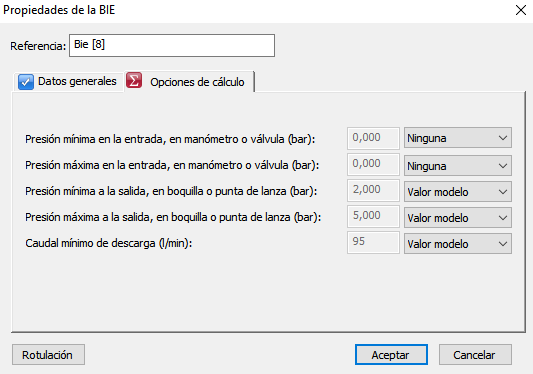Click the red sigma Opciones de cálculo icon
This screenshot has height=374, width=533.
tap(134, 81)
